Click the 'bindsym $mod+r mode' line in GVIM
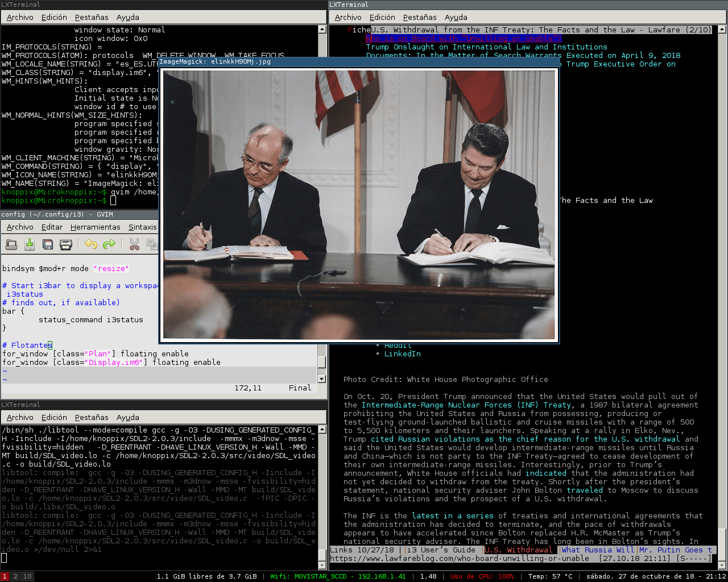Image resolution: width=728 pixels, height=582 pixels. point(66,269)
